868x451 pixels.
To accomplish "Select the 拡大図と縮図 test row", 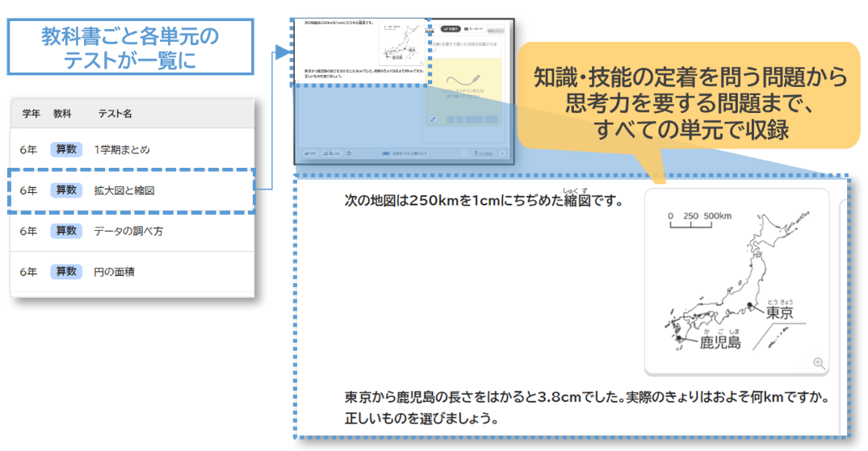I will (x=124, y=190).
